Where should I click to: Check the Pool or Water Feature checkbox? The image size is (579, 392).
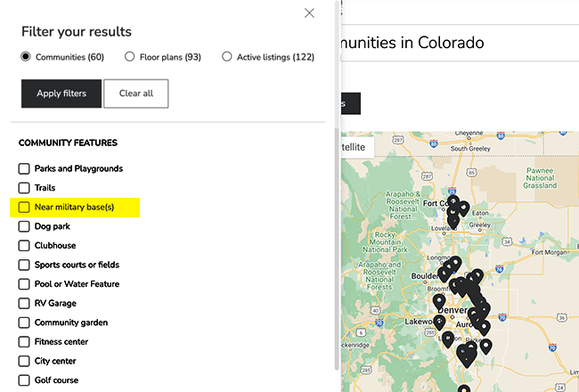[24, 284]
